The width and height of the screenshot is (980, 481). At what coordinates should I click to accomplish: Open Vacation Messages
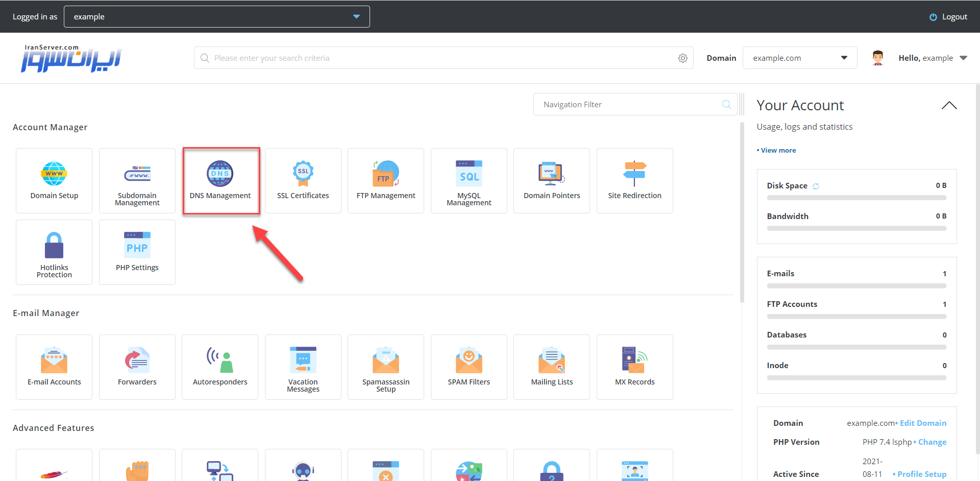303,367
